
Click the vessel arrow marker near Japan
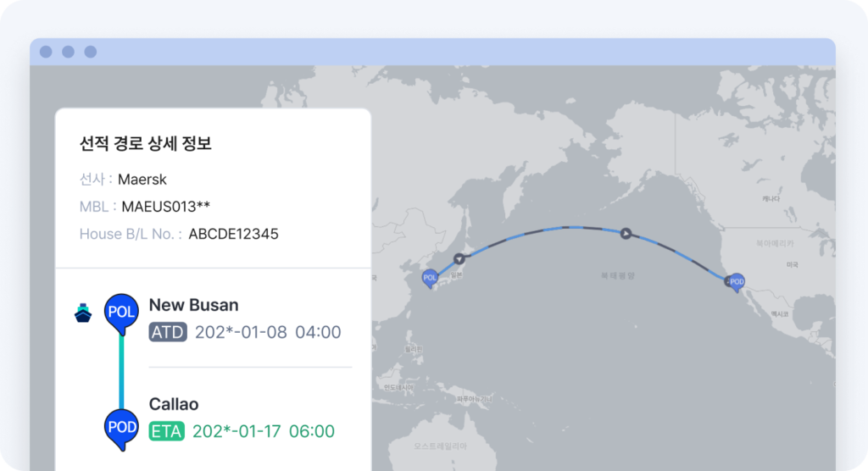(459, 258)
